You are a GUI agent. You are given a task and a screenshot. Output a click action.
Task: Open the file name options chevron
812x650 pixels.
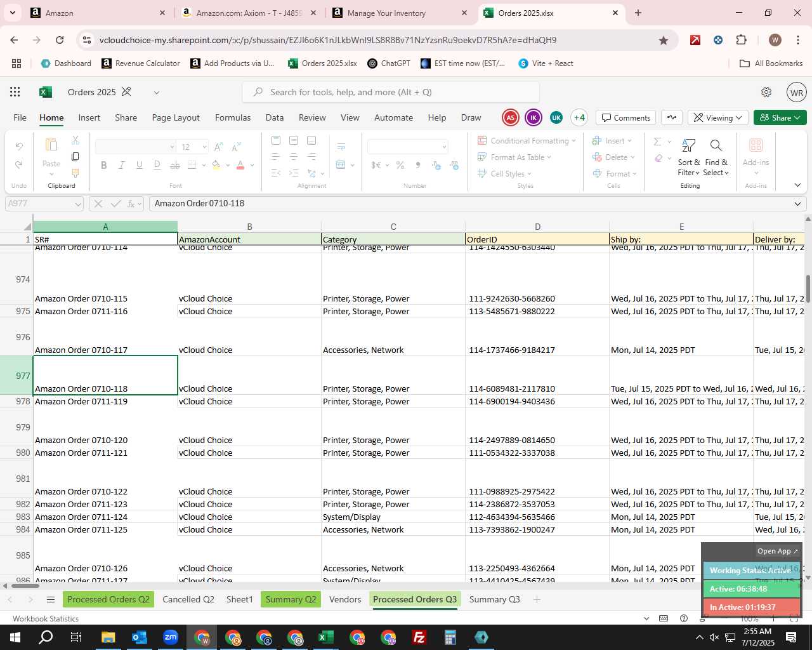pyautogui.click(x=156, y=92)
